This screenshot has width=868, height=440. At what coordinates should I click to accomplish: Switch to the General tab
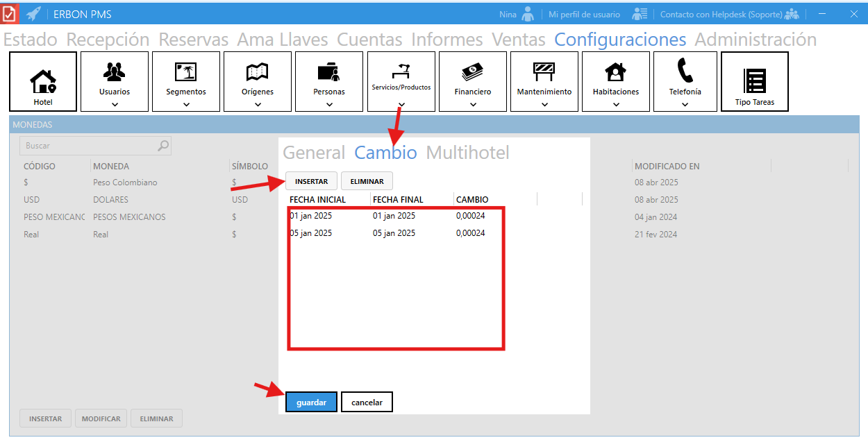314,153
